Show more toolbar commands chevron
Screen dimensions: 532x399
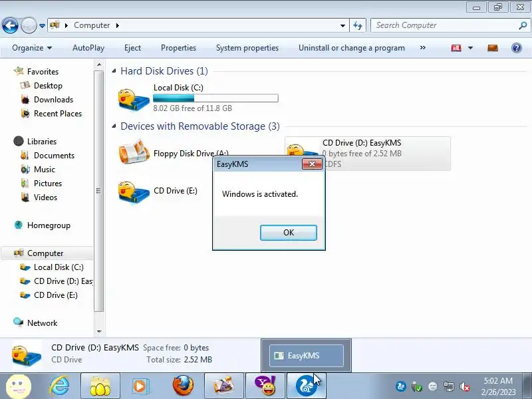click(x=423, y=48)
